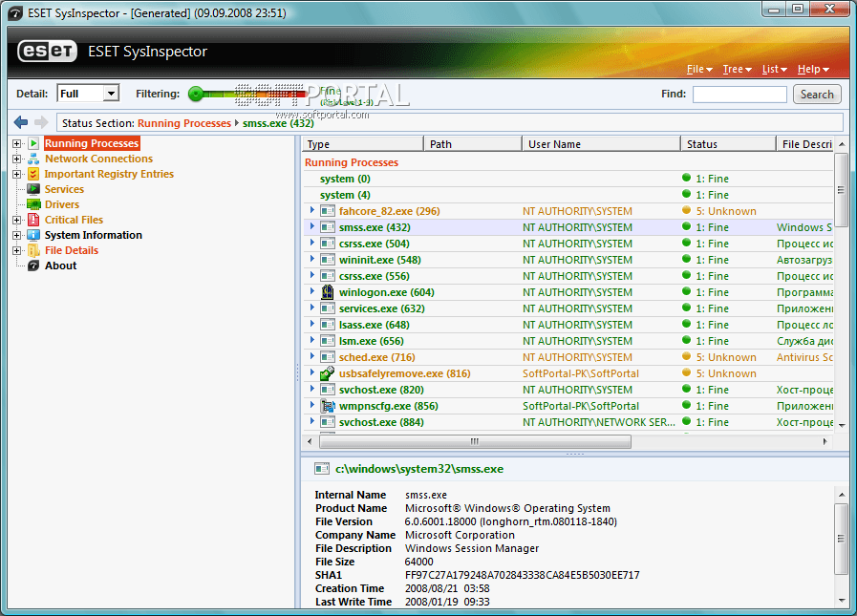Image resolution: width=857 pixels, height=616 pixels.
Task: Click the System Information icon
Action: (33, 235)
